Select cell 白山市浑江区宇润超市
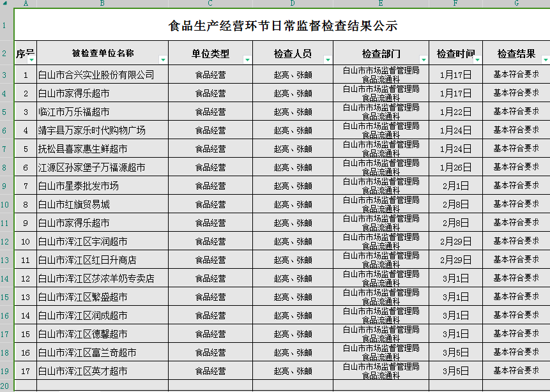 [x=102, y=241]
